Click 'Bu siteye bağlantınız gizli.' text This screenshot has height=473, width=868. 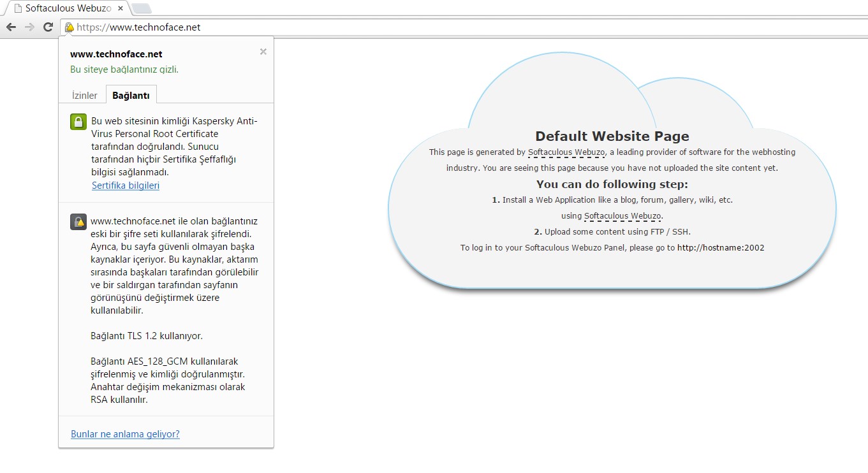pyautogui.click(x=124, y=69)
